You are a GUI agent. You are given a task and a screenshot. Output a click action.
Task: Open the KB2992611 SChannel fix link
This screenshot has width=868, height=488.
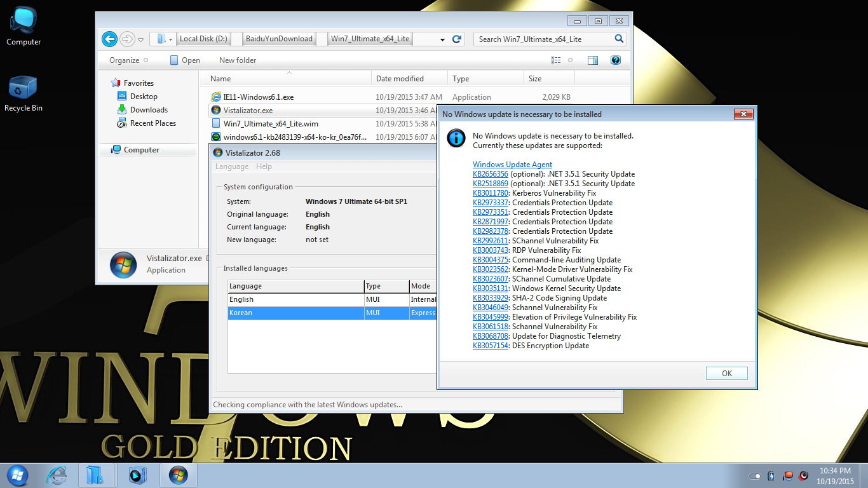pyautogui.click(x=491, y=241)
